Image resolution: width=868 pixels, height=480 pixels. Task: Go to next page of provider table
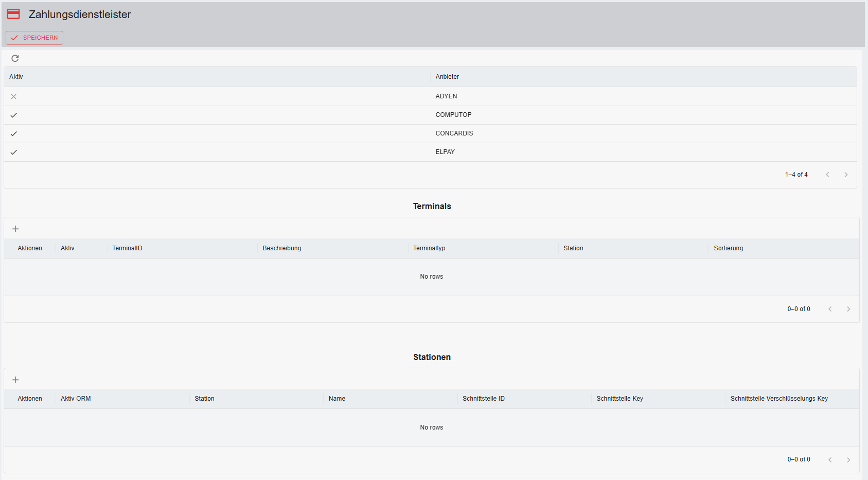(x=846, y=175)
